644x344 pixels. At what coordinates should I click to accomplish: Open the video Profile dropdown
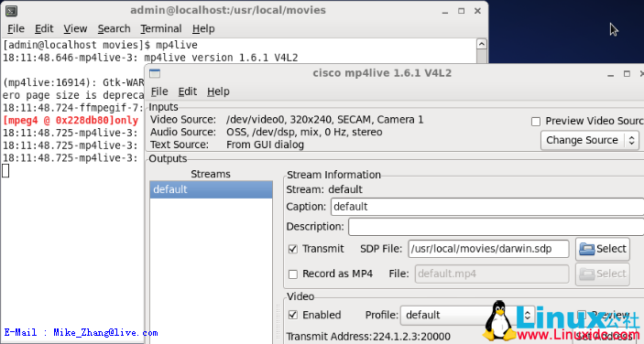(x=467, y=315)
